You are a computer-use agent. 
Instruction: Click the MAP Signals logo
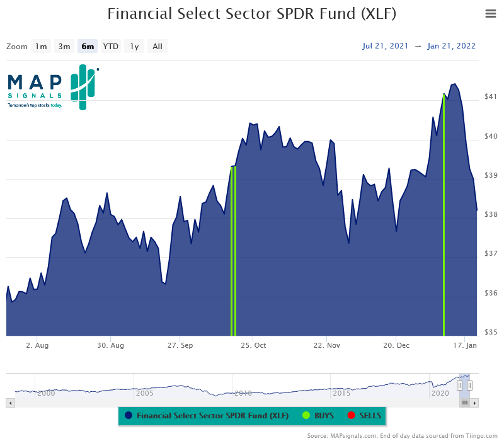(x=50, y=88)
